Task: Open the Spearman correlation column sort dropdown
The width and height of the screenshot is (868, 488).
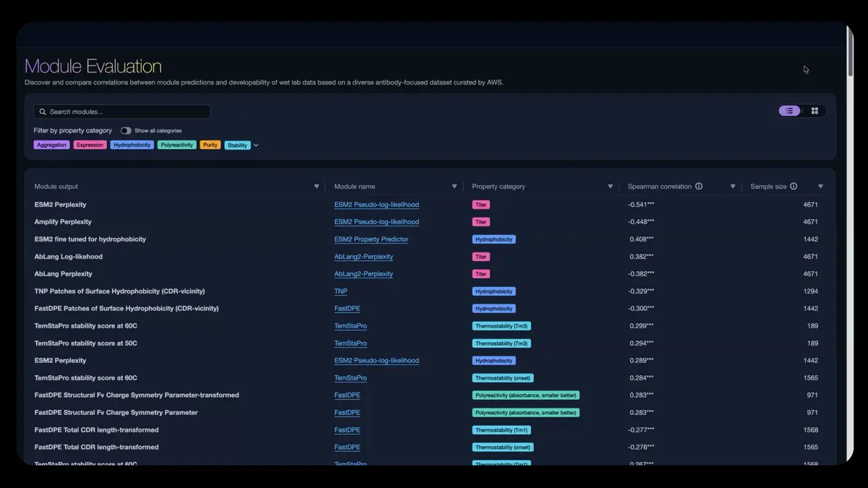Action: [x=733, y=187]
